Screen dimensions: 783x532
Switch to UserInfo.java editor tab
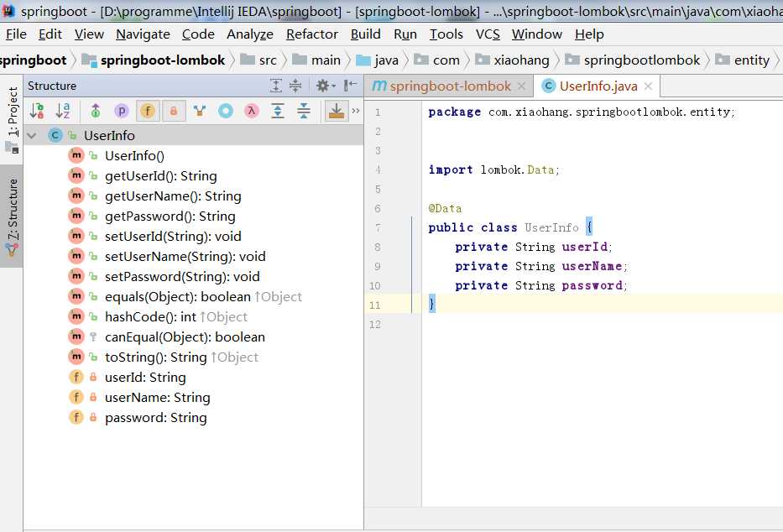(598, 86)
